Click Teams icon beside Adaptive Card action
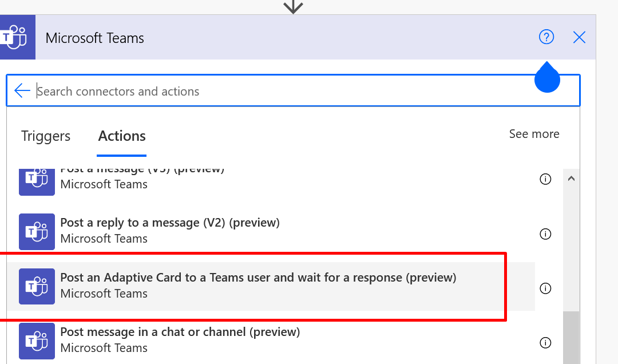Image resolution: width=618 pixels, height=364 pixels. pos(37,286)
